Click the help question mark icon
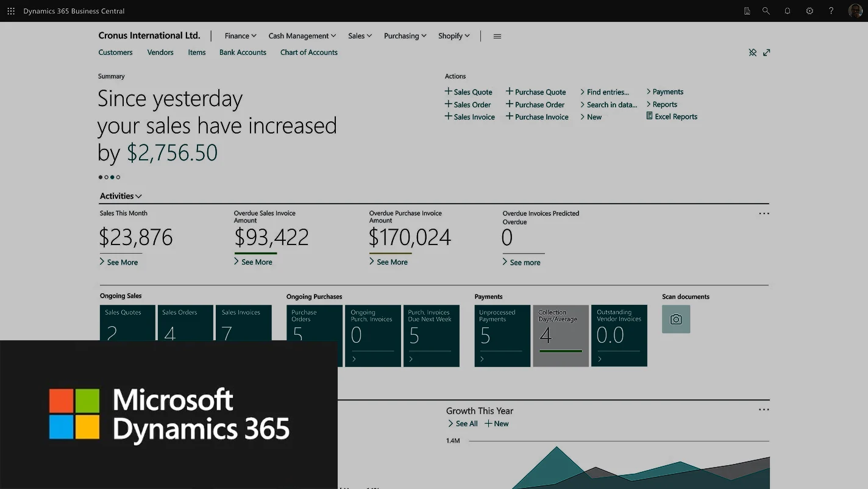Viewport: 868px width, 489px height. pos(831,11)
